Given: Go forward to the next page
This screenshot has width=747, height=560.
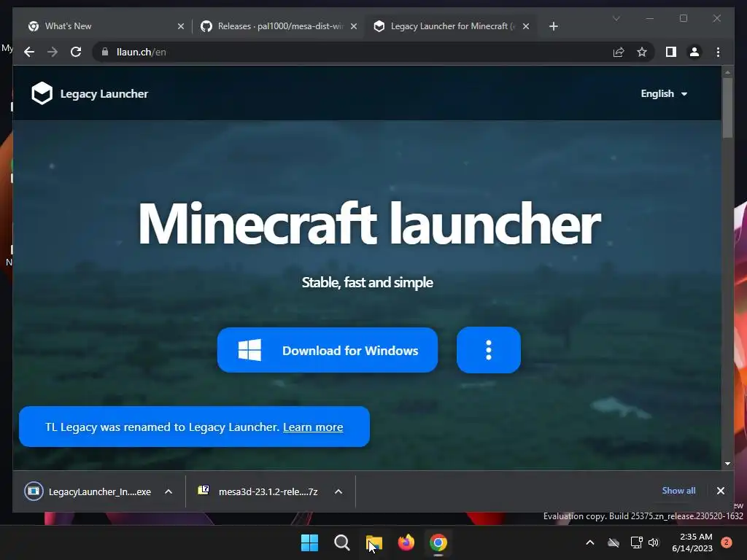Looking at the screenshot, I should coord(53,52).
